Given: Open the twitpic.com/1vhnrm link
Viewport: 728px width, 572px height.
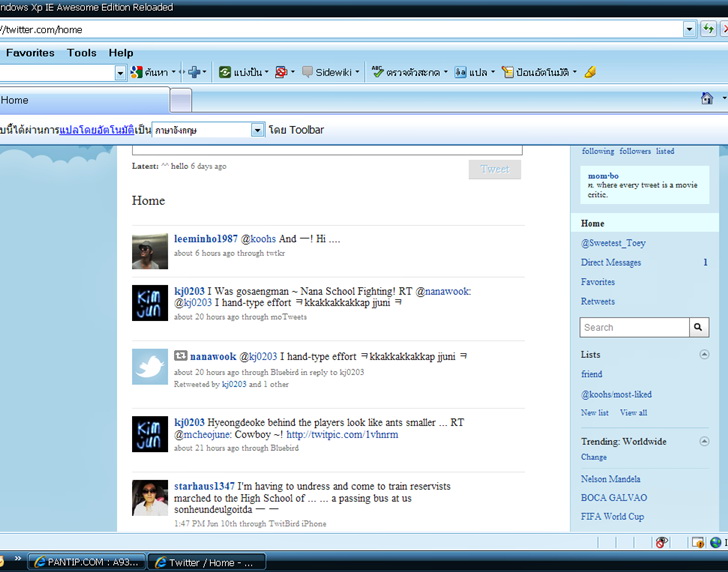Looking at the screenshot, I should (342, 435).
